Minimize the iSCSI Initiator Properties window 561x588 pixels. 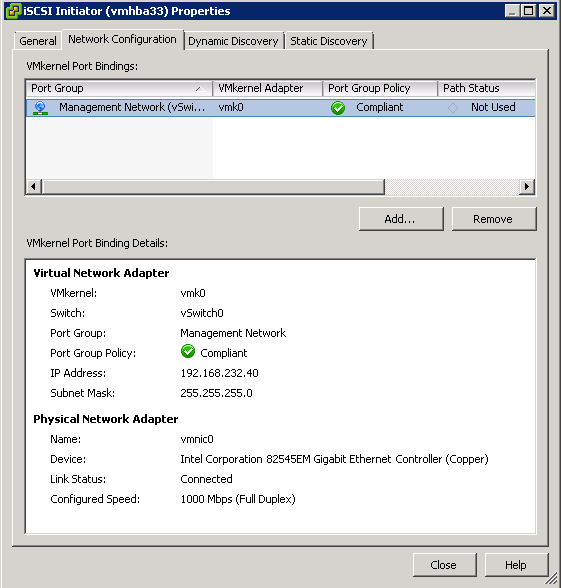tap(512, 11)
